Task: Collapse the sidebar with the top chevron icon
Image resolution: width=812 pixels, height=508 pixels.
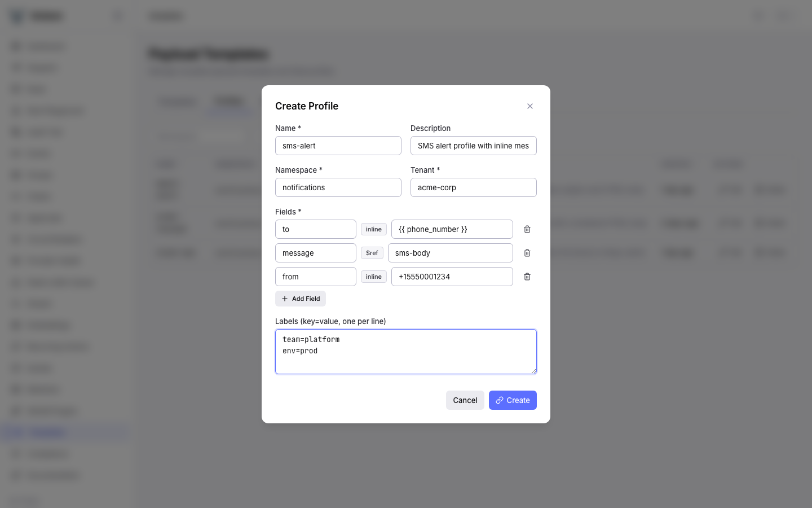Action: click(117, 16)
